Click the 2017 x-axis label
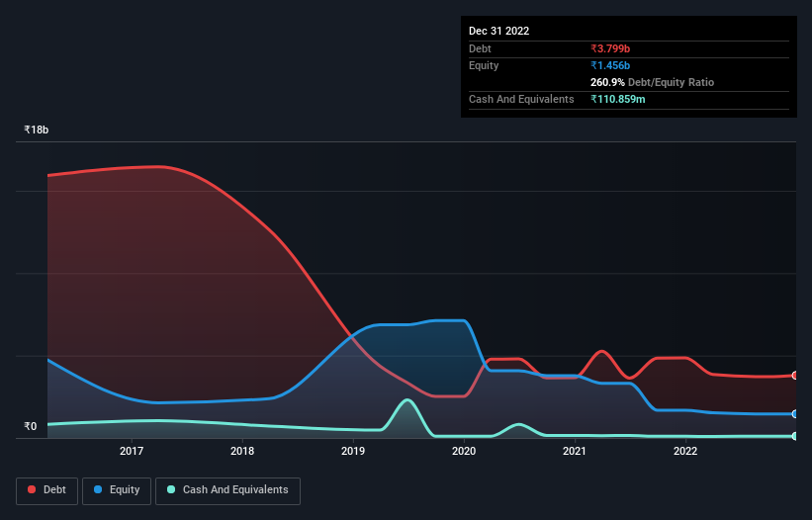Viewport: 812px width, 520px height. tap(132, 451)
